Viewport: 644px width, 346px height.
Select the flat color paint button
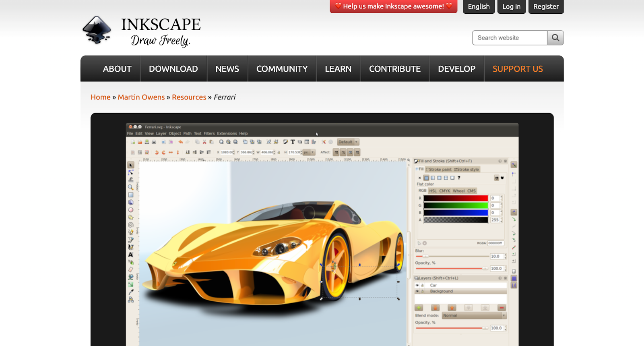[426, 178]
